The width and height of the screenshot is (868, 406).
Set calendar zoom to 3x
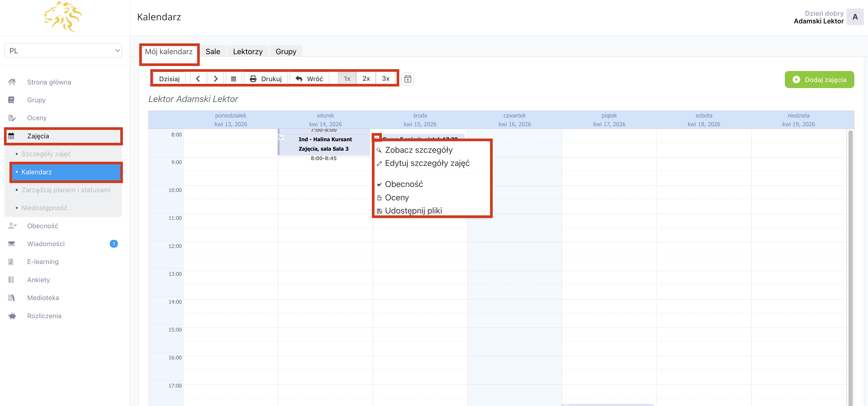(x=386, y=79)
